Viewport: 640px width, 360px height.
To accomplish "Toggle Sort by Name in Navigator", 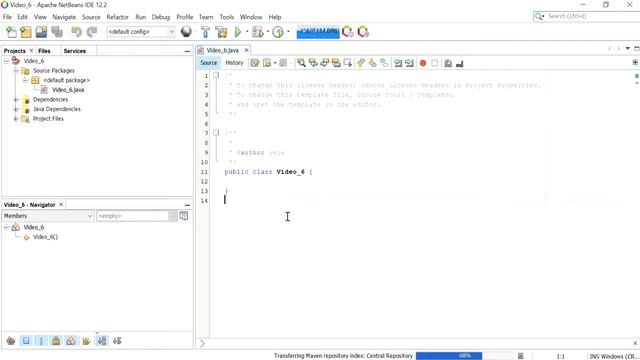I will point(102,340).
